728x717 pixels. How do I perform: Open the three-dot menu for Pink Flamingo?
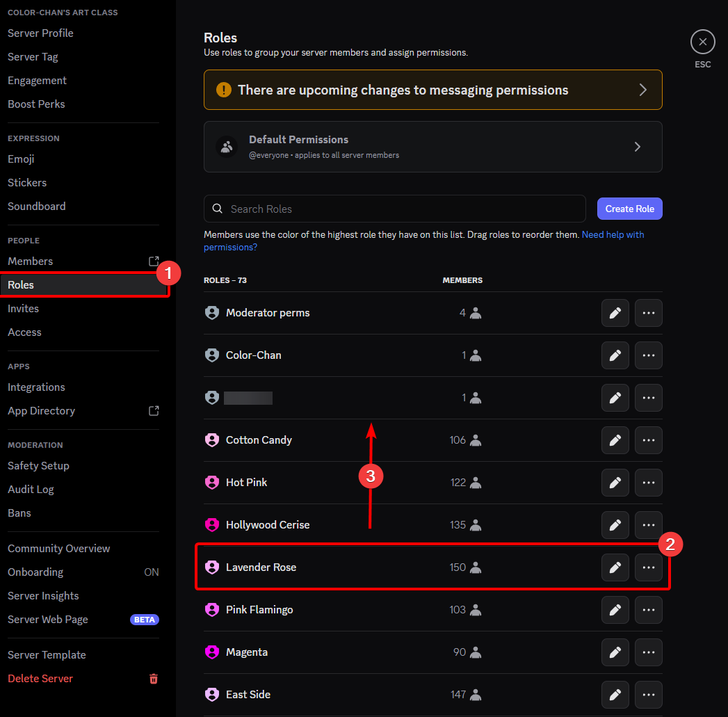click(x=648, y=610)
